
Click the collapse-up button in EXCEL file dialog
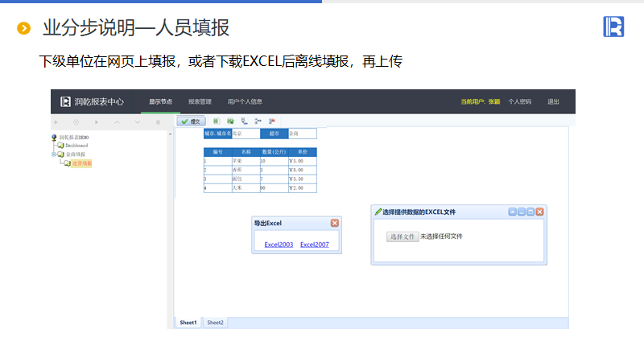coord(512,212)
